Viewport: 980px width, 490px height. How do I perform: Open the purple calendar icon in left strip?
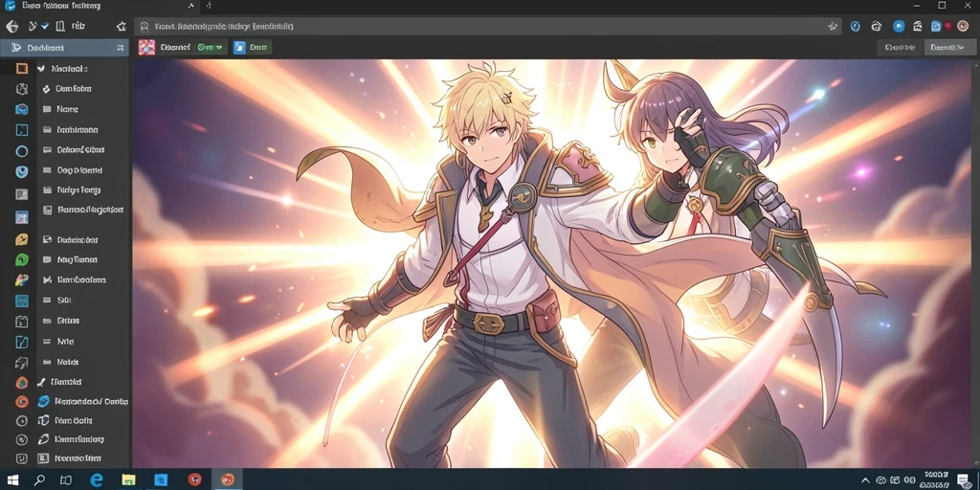pos(22,217)
